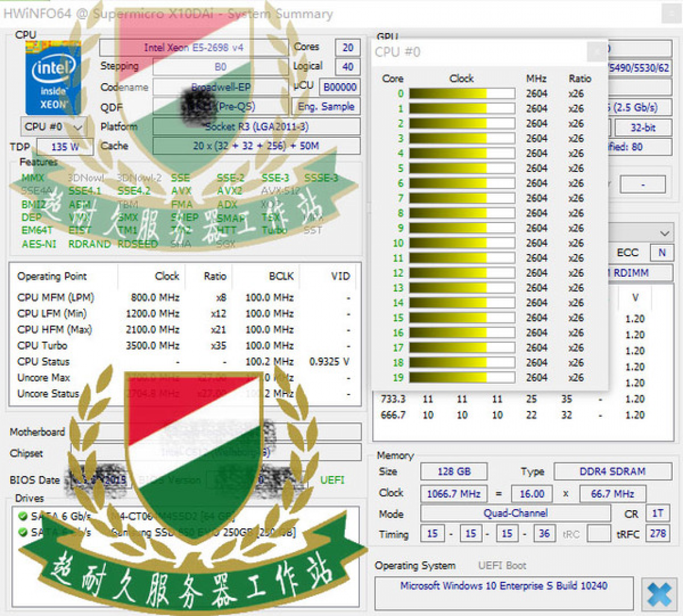Click the ECC value N

tap(662, 253)
